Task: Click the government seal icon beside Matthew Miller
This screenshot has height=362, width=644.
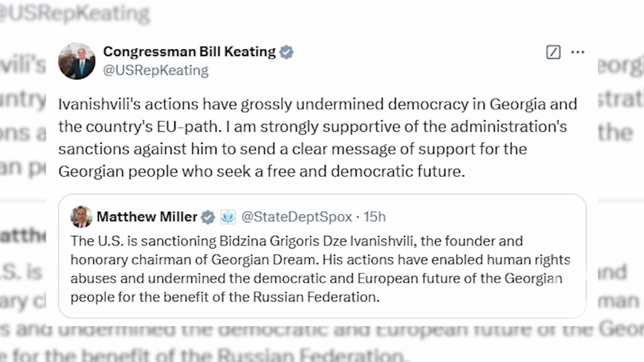Action: click(228, 217)
